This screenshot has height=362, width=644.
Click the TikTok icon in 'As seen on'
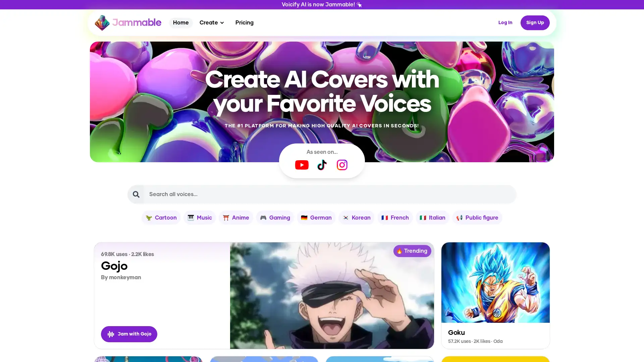(x=322, y=165)
